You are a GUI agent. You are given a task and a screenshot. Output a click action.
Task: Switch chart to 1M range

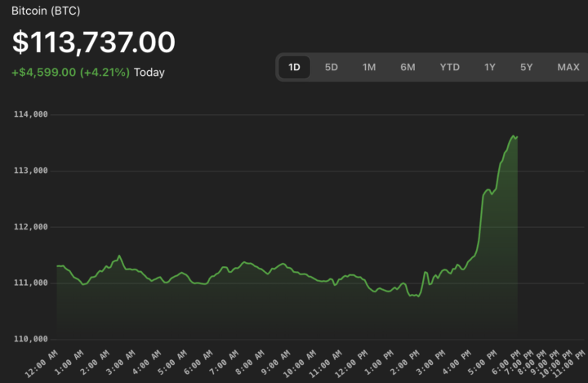pyautogui.click(x=369, y=67)
